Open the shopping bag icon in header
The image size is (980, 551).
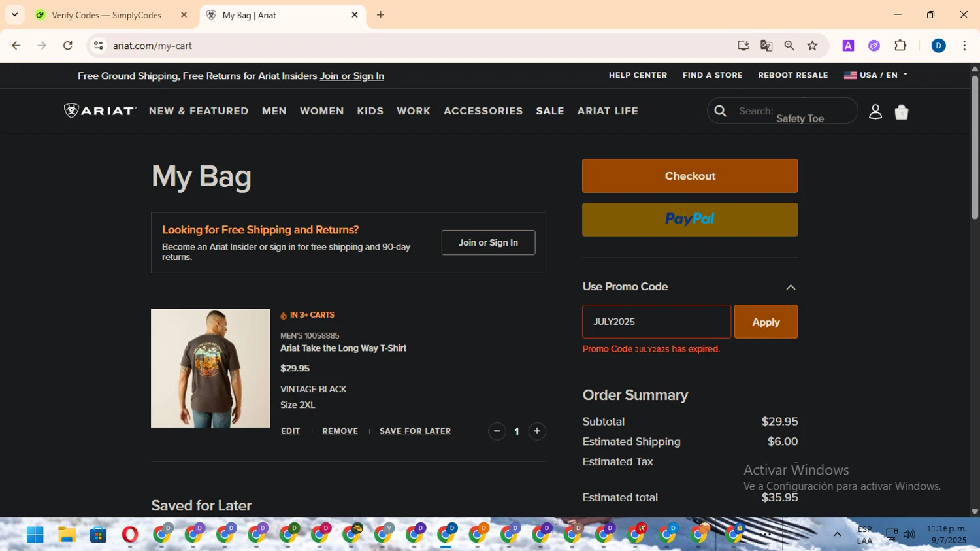point(902,112)
